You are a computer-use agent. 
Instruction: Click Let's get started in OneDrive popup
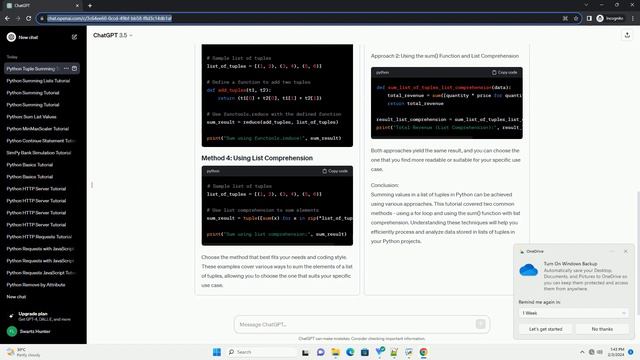point(545,329)
